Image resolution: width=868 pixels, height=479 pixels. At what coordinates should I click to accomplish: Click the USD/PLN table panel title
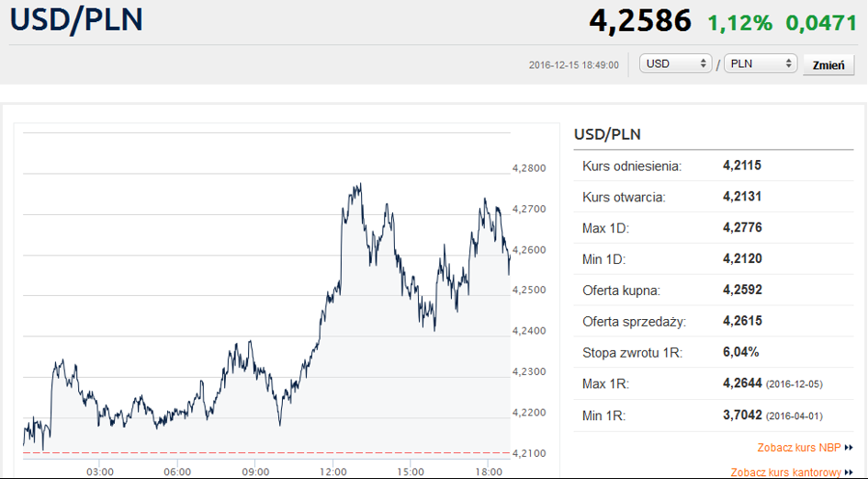click(x=607, y=135)
